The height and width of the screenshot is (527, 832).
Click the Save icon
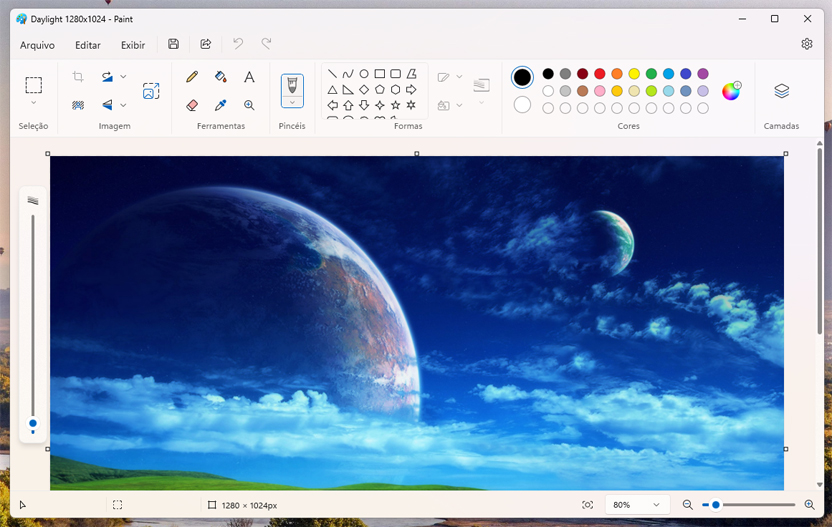pos(174,44)
